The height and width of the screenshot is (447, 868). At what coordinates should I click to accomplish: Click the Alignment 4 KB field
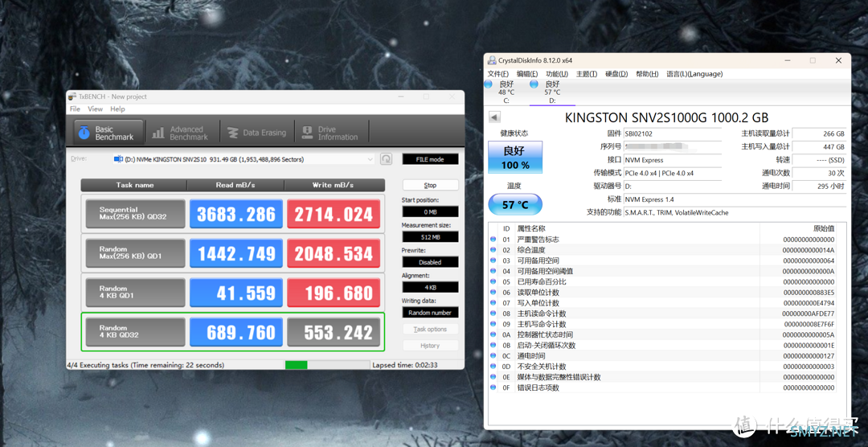coord(430,288)
